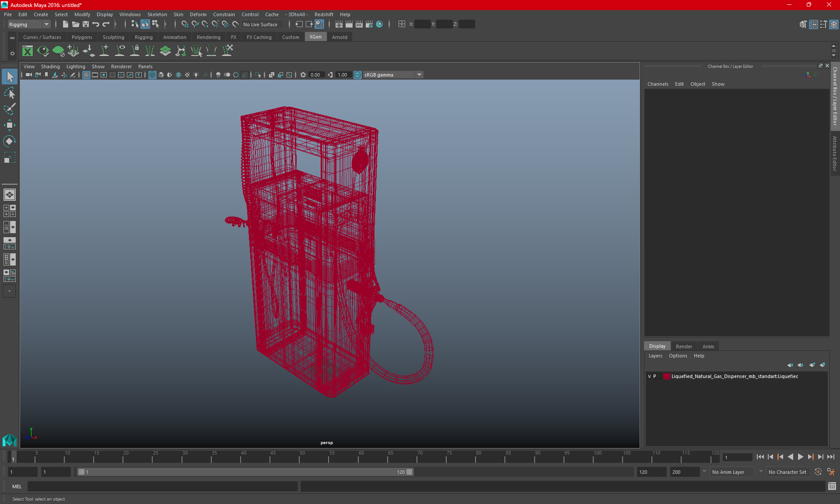
Task: Choose the Paint selection tool
Action: pos(10,108)
